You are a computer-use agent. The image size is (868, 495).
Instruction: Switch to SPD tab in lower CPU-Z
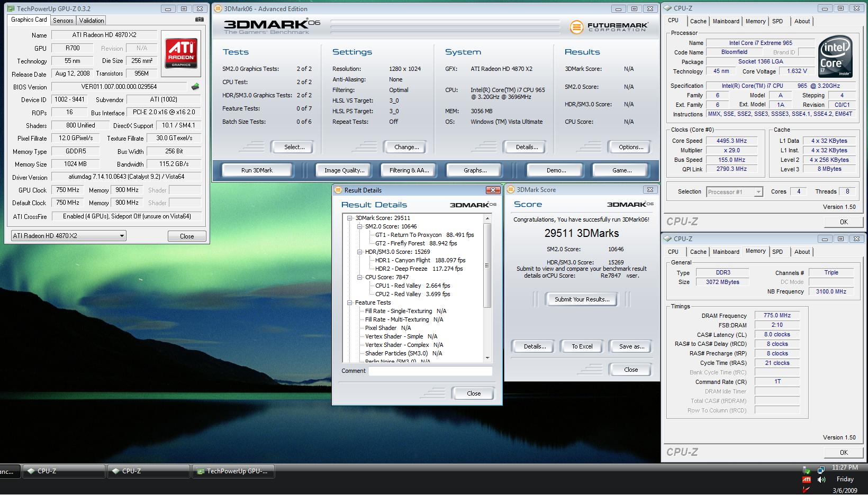[x=777, y=252]
